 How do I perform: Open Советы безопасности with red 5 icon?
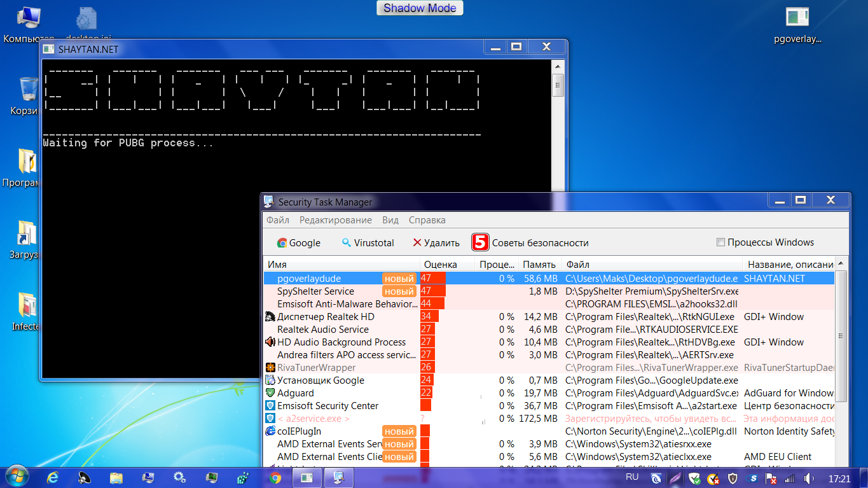[530, 242]
